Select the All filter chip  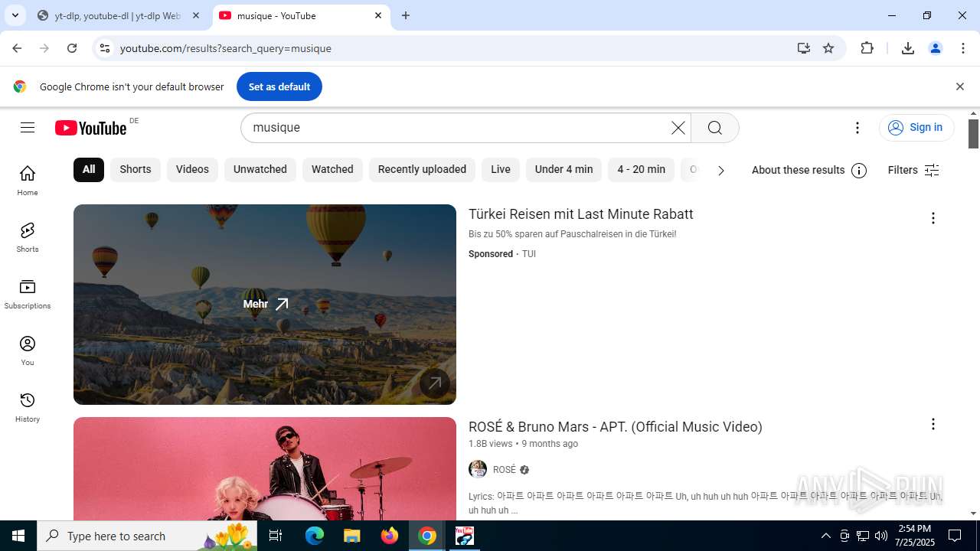point(89,170)
